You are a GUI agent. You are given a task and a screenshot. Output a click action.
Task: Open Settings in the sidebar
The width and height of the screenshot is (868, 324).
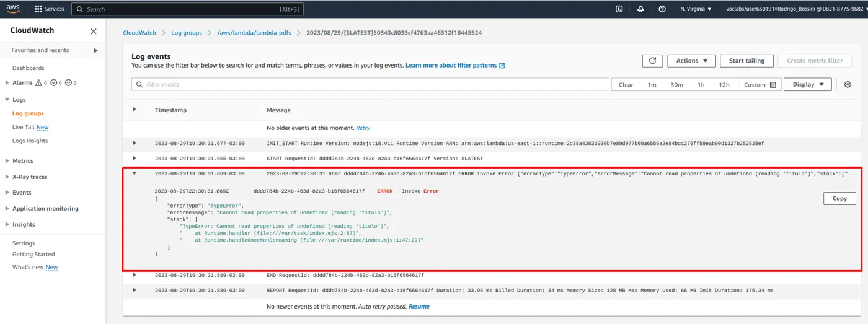[24, 243]
